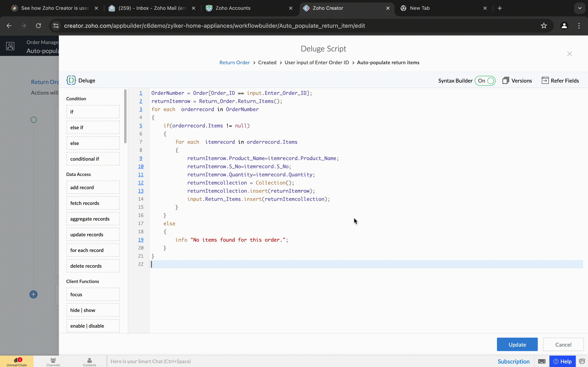
Task: Open the Unread Chats icon
Action: click(x=17, y=360)
